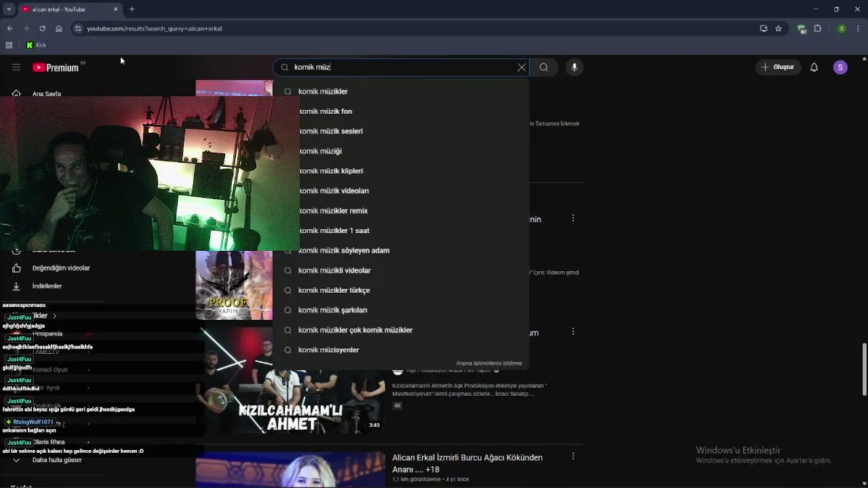The image size is (868, 488).
Task: Click Arama tahminlerini bildirme link
Action: (489, 363)
